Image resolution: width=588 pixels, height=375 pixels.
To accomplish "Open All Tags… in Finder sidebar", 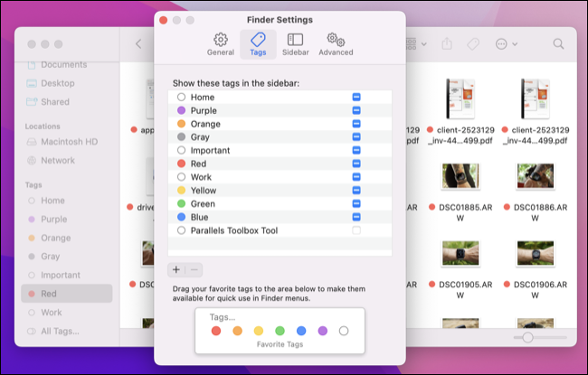I will [67, 331].
